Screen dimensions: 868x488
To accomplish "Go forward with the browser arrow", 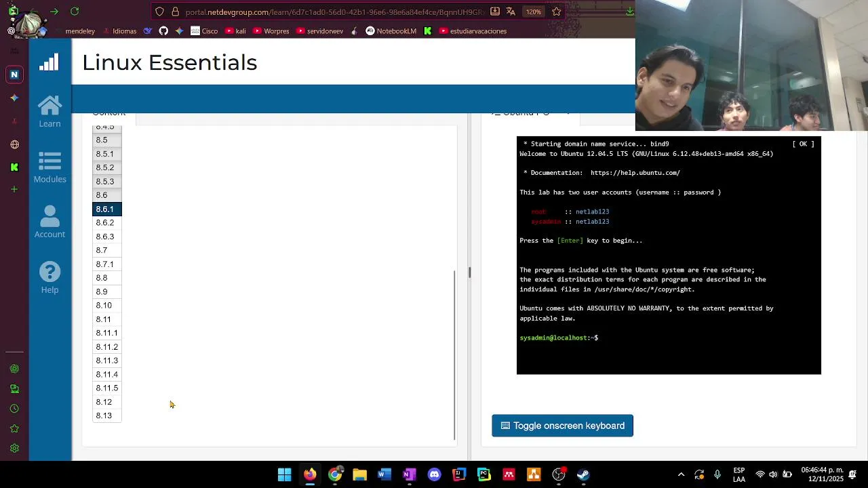I will (x=54, y=12).
